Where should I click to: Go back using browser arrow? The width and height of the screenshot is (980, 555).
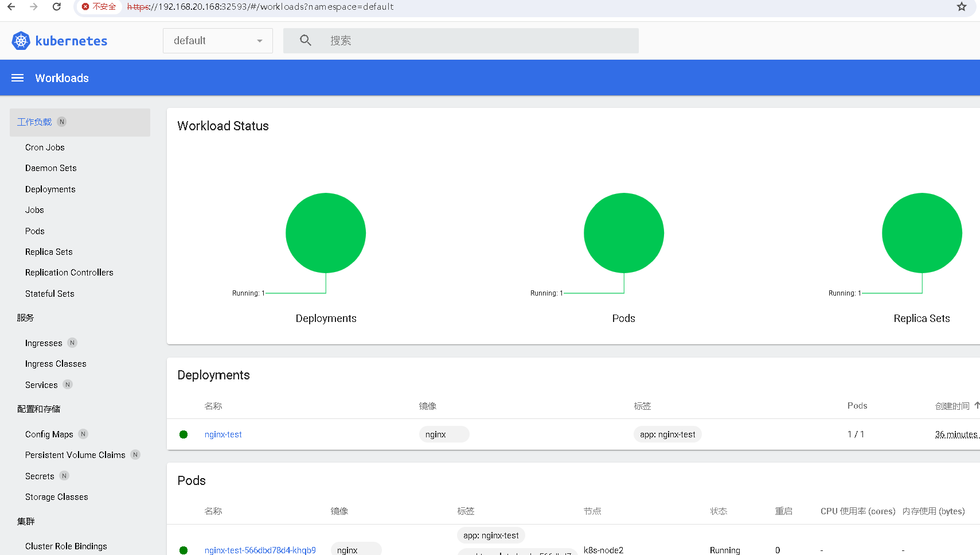click(11, 7)
